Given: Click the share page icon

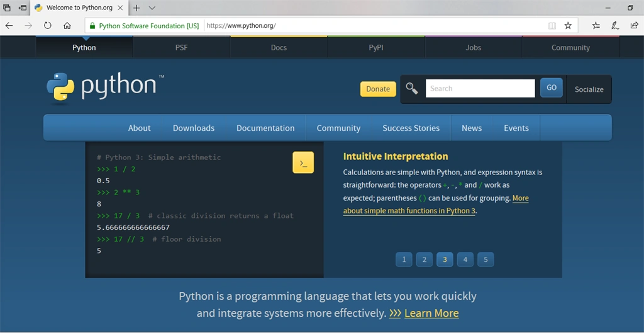Looking at the screenshot, I should click(635, 25).
